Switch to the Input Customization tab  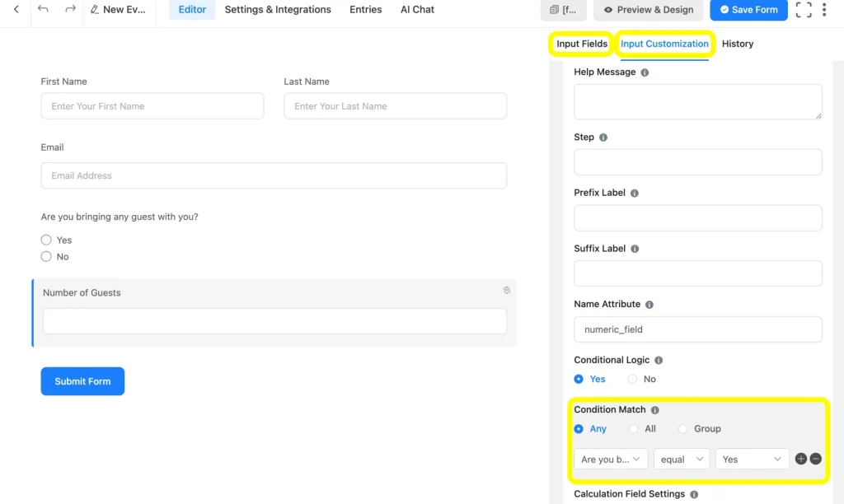(664, 44)
